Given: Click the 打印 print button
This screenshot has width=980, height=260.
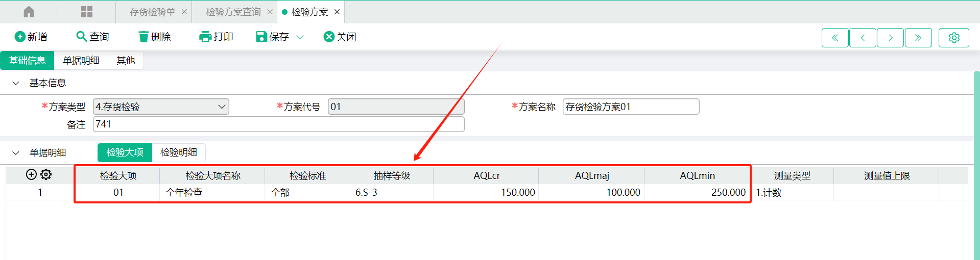Looking at the screenshot, I should (217, 37).
